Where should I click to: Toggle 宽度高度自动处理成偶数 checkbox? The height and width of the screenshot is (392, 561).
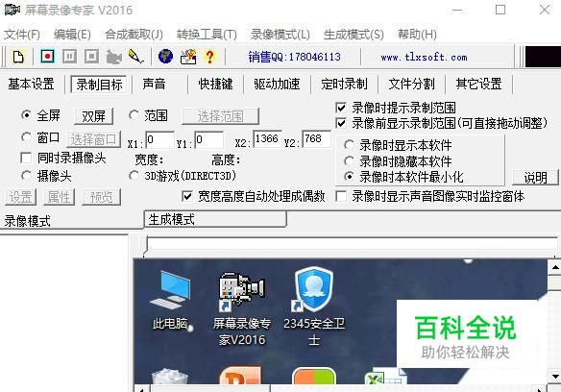point(187,196)
